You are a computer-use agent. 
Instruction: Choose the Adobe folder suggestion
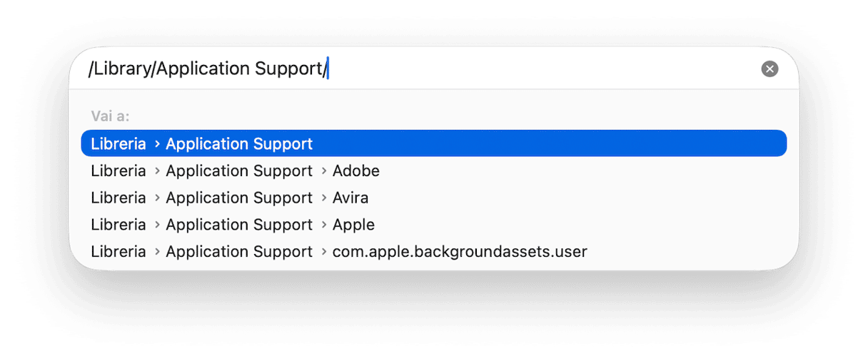[434, 171]
